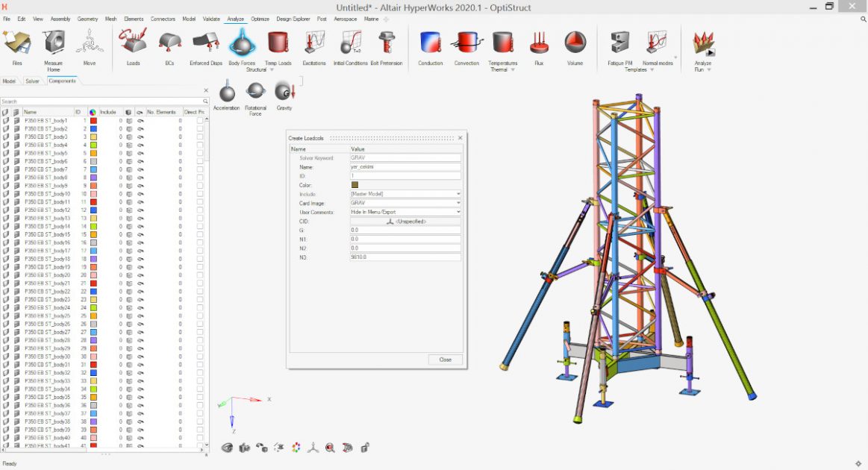Toggle Direct Property checkbox for P350 EB ST_body5
This screenshot has width=868, height=470.
(x=200, y=153)
